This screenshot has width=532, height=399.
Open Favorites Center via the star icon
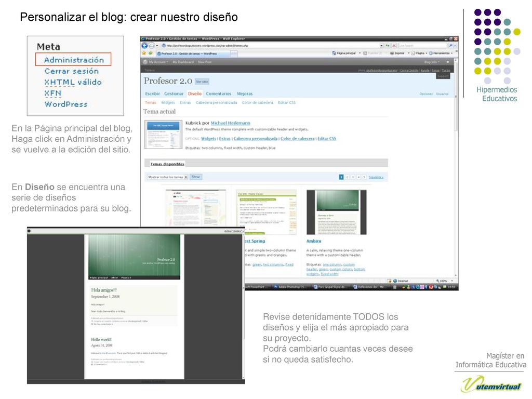pyautogui.click(x=144, y=54)
